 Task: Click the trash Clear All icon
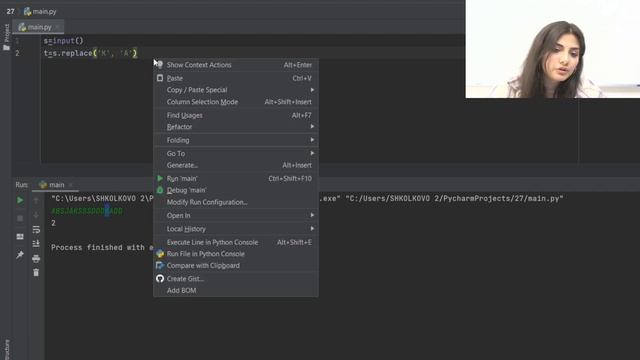[x=36, y=273]
